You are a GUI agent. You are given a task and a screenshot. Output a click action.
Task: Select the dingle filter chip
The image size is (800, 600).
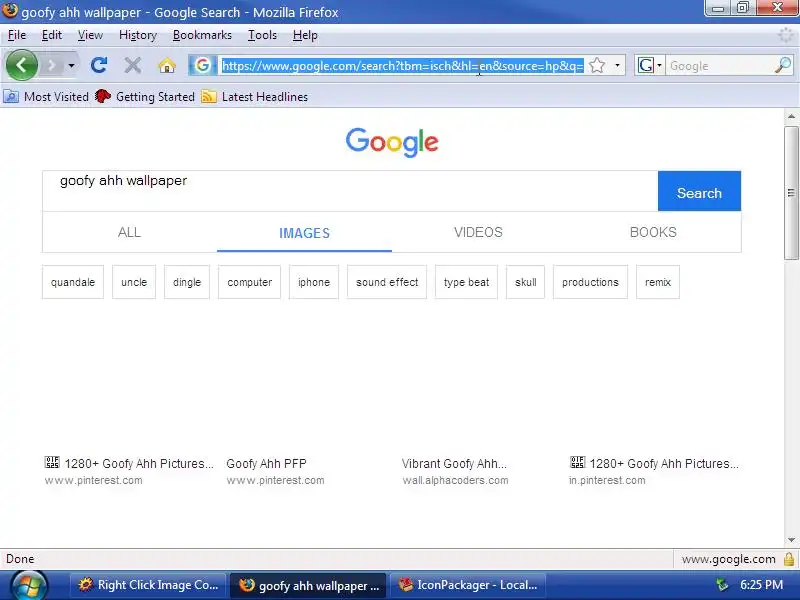187,282
